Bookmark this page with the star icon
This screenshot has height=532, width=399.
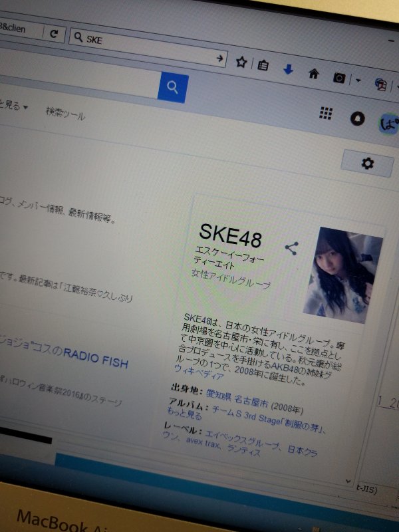pos(241,62)
